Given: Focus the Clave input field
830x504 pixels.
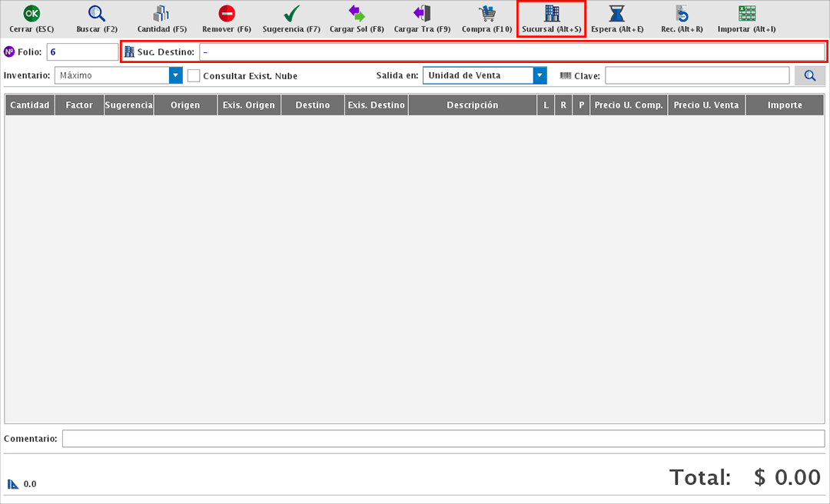Looking at the screenshot, I should tap(697, 75).
